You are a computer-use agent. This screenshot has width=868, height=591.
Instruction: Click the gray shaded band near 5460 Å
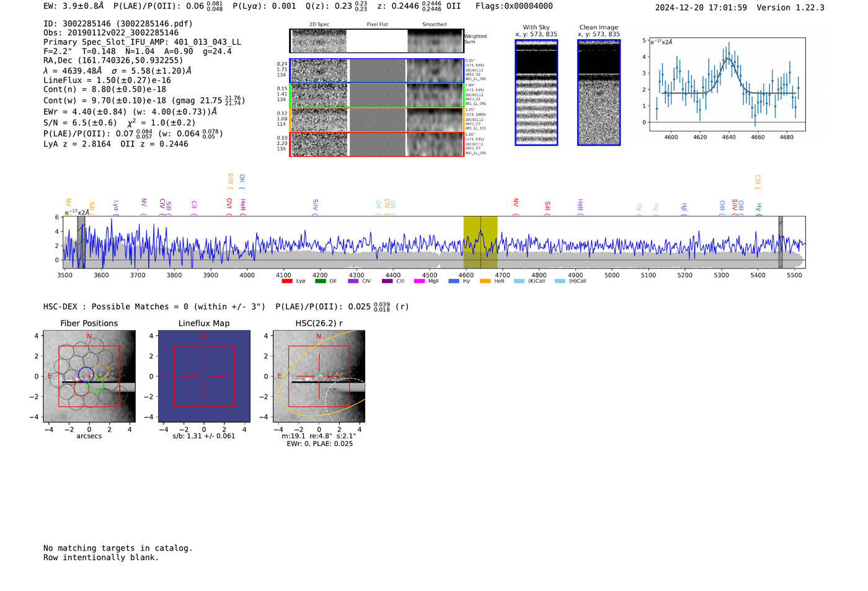tap(781, 242)
